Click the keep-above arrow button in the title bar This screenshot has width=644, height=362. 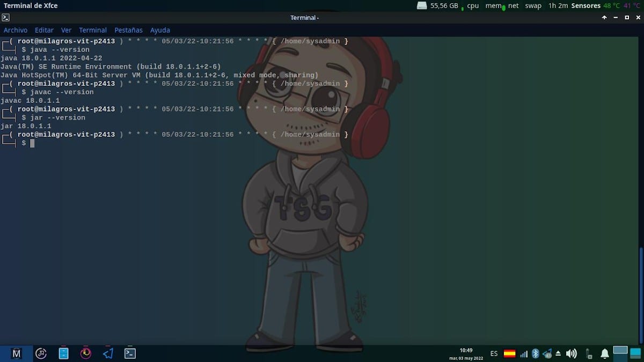(604, 18)
